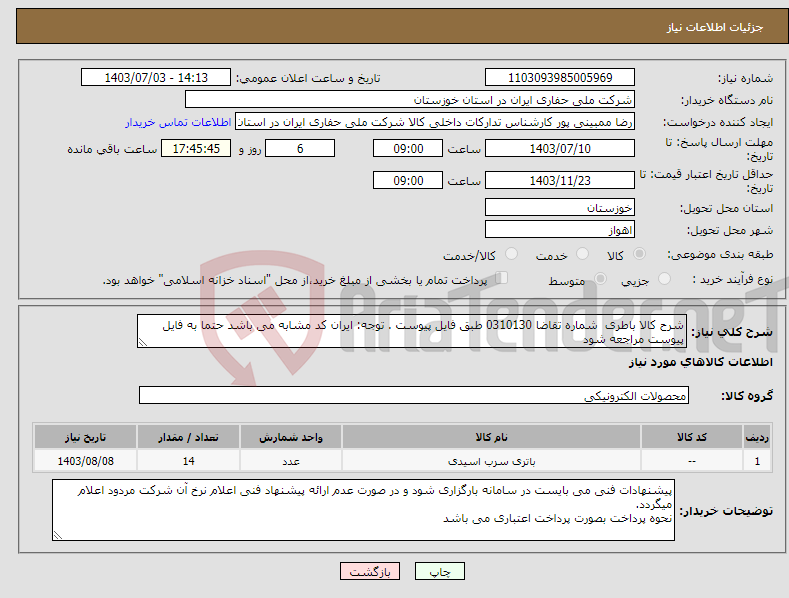Select the خدمت radio button
Screen dimensions: 789x598
point(582,254)
